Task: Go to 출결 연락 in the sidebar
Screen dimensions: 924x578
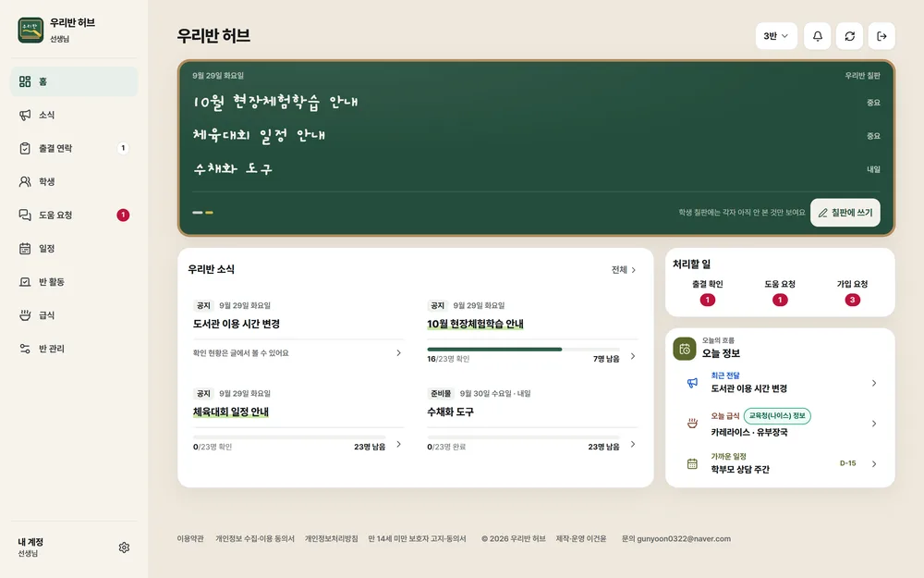Action: click(74, 148)
